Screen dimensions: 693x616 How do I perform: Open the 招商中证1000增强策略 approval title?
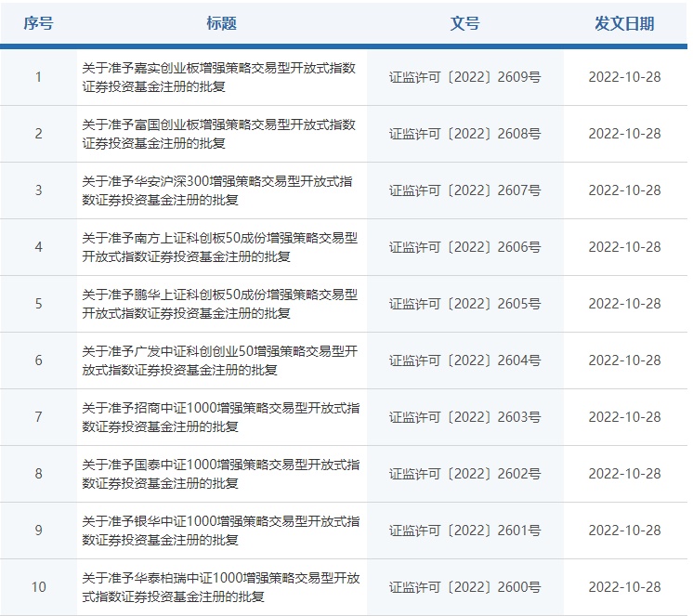220,417
